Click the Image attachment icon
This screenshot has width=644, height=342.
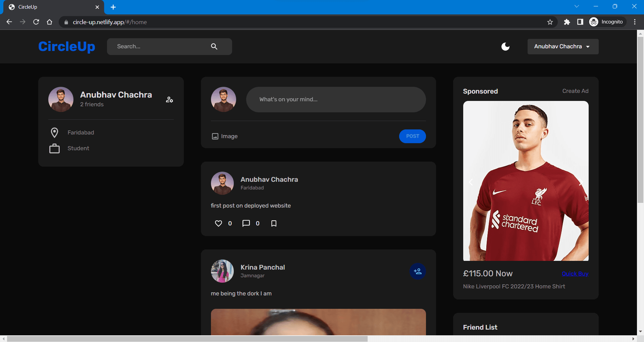215,136
